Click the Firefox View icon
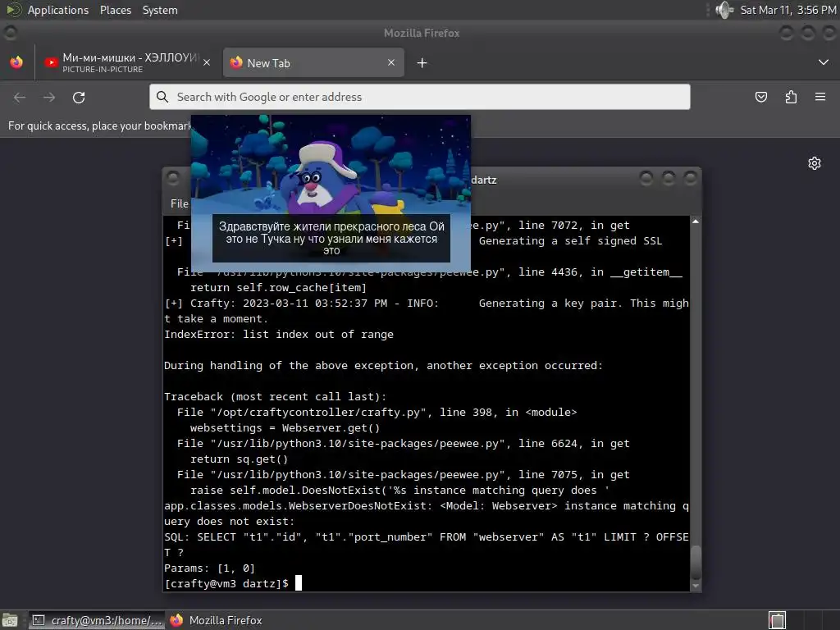840x630 pixels. pyautogui.click(x=16, y=62)
